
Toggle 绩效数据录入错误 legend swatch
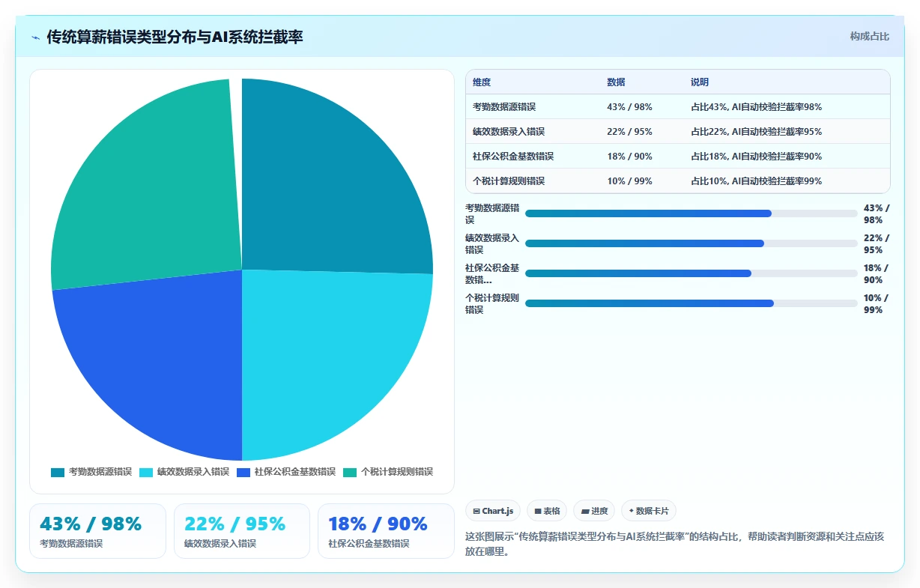coord(146,472)
